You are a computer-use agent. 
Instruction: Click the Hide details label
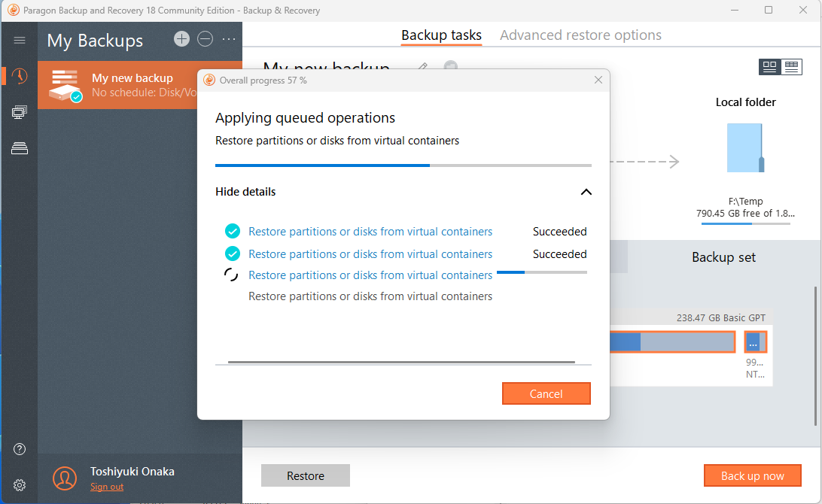[x=245, y=192]
